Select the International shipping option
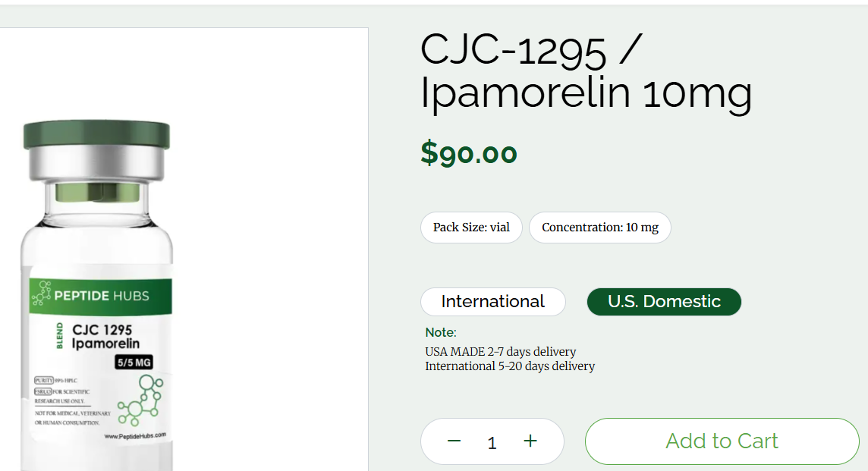Viewport: 868px width, 471px height. click(493, 302)
